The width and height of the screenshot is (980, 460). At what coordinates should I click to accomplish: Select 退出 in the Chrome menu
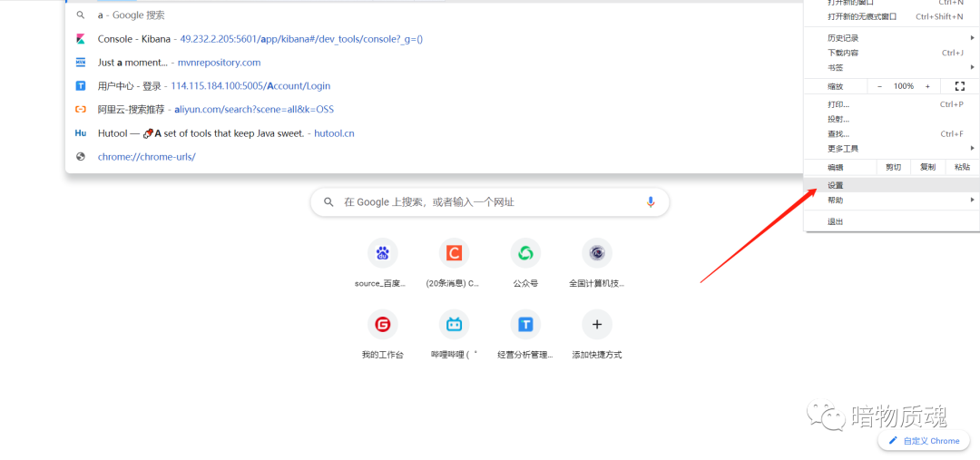892,222
